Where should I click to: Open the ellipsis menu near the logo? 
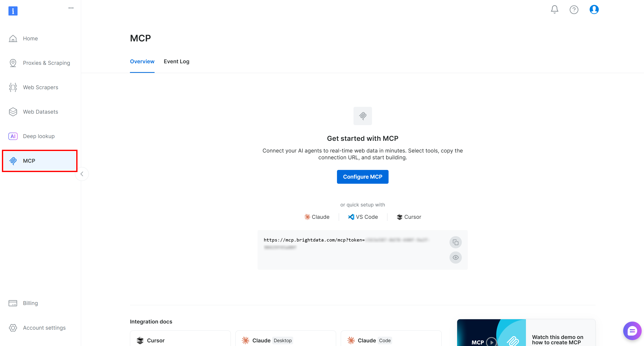click(71, 8)
